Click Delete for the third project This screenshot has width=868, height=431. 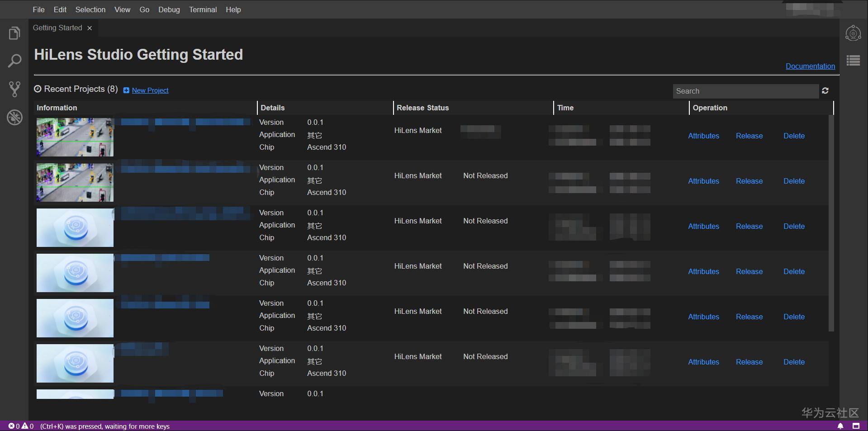point(794,226)
